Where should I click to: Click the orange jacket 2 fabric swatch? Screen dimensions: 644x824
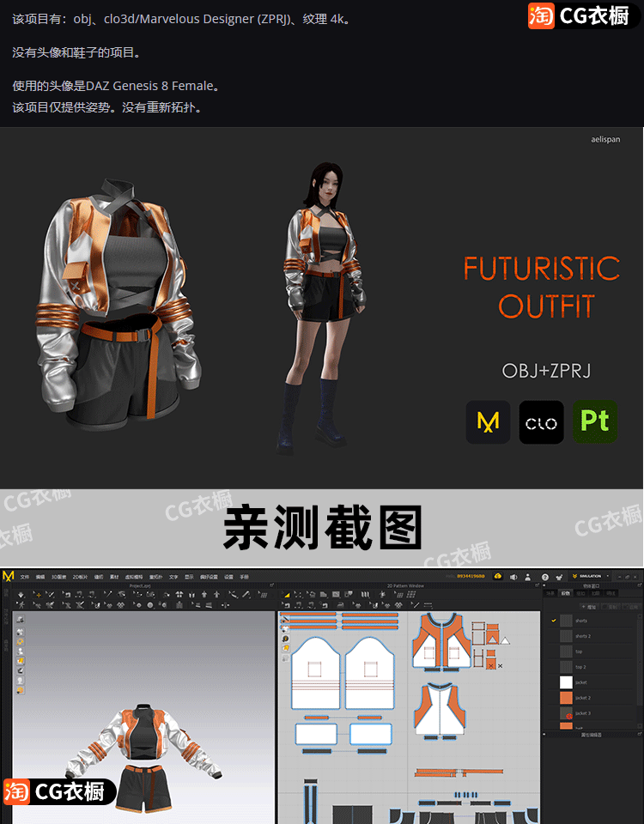[x=566, y=698]
